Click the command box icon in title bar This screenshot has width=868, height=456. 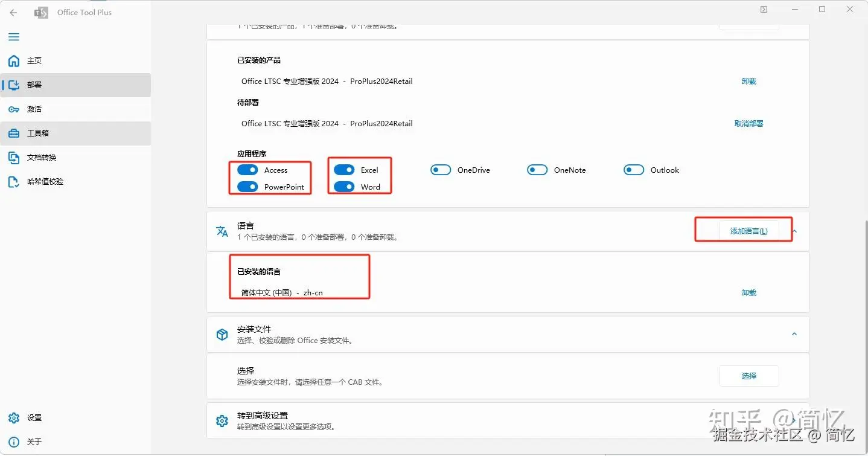pyautogui.click(x=764, y=10)
